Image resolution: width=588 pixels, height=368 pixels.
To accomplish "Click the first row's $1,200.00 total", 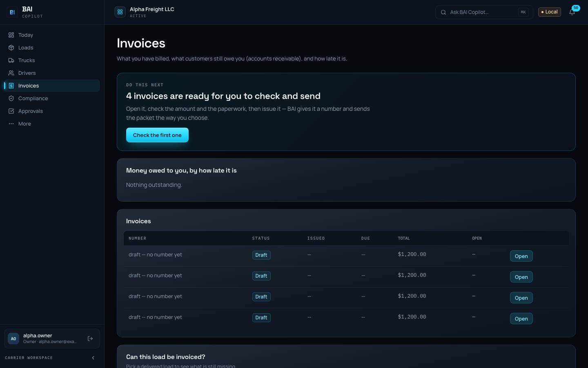I will point(412,254).
